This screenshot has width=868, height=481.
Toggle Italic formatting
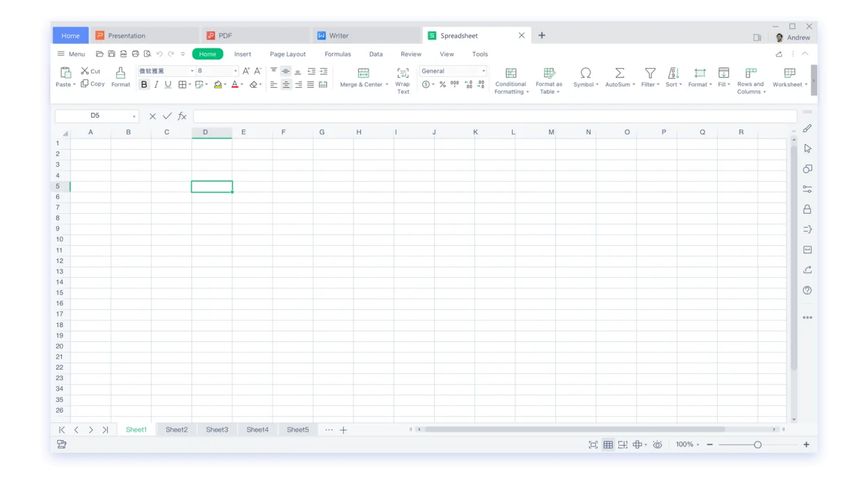(x=156, y=84)
